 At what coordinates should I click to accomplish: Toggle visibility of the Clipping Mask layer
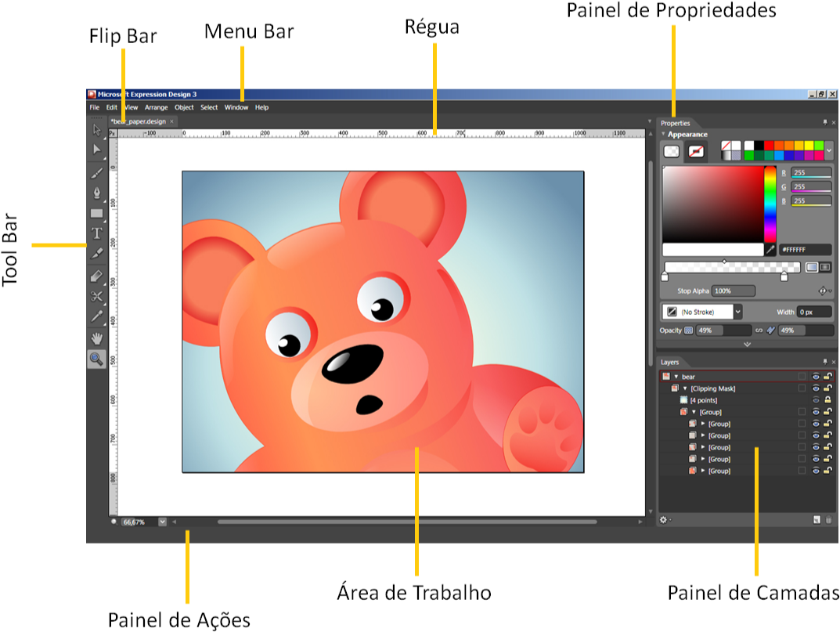pos(816,388)
